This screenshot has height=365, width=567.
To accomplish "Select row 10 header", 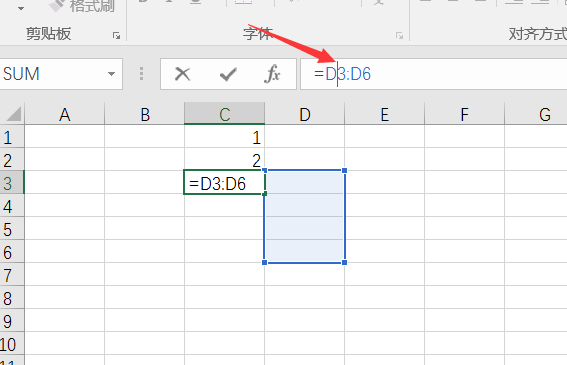I will point(12,344).
